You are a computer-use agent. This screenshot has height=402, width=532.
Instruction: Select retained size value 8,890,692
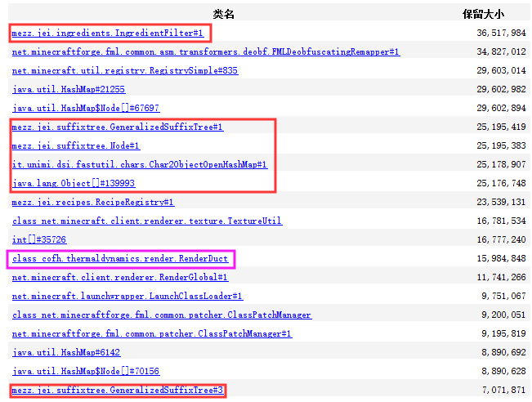pos(503,352)
